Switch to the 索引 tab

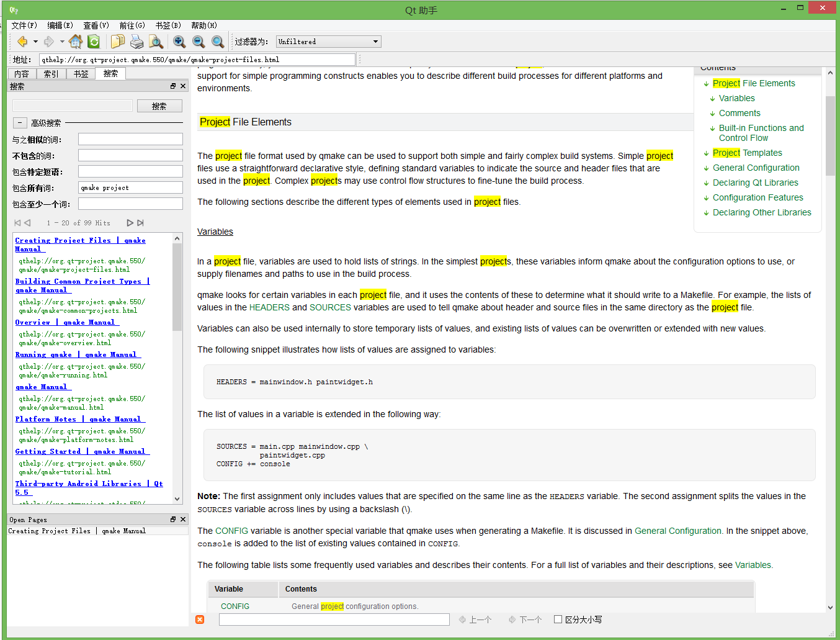[51, 74]
